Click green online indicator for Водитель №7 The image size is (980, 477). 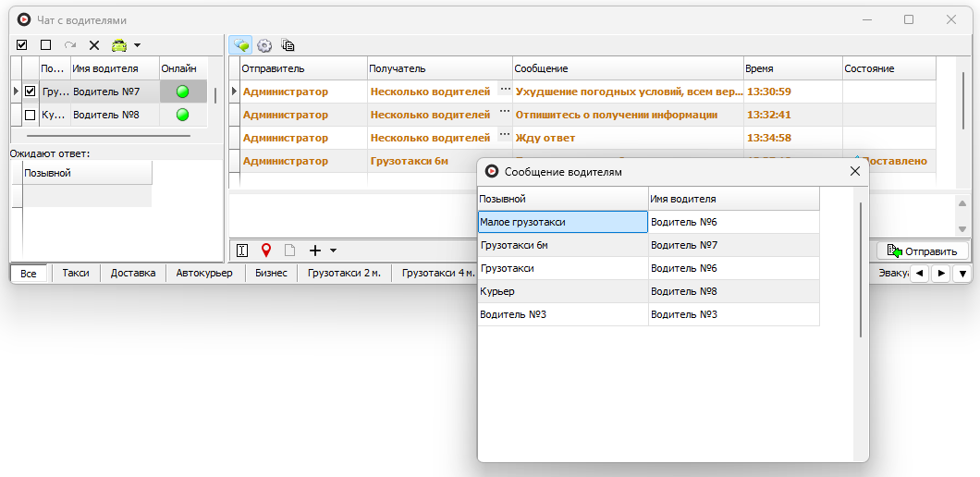182,92
